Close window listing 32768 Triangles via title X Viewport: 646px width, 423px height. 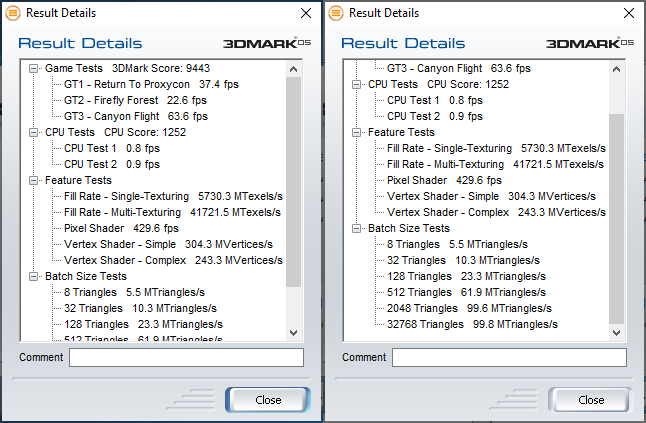coord(629,13)
